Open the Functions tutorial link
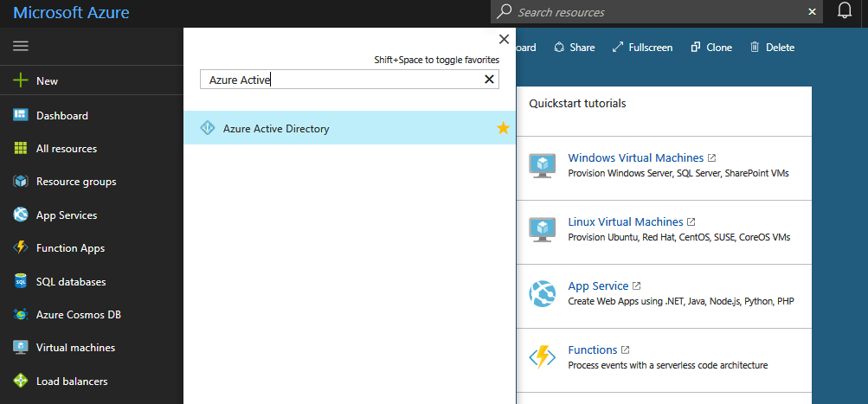 (592, 349)
